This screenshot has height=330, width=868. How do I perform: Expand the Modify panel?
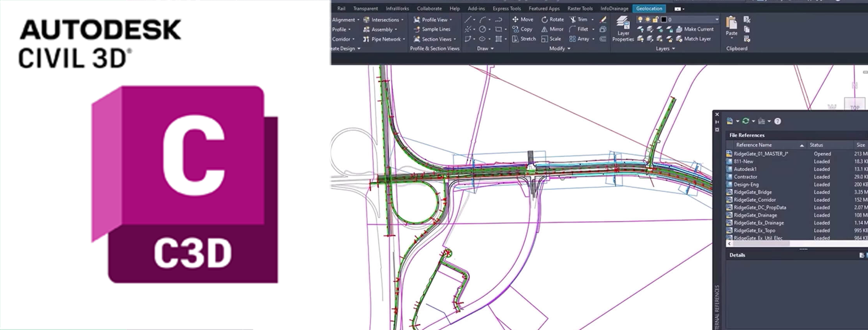[559, 48]
